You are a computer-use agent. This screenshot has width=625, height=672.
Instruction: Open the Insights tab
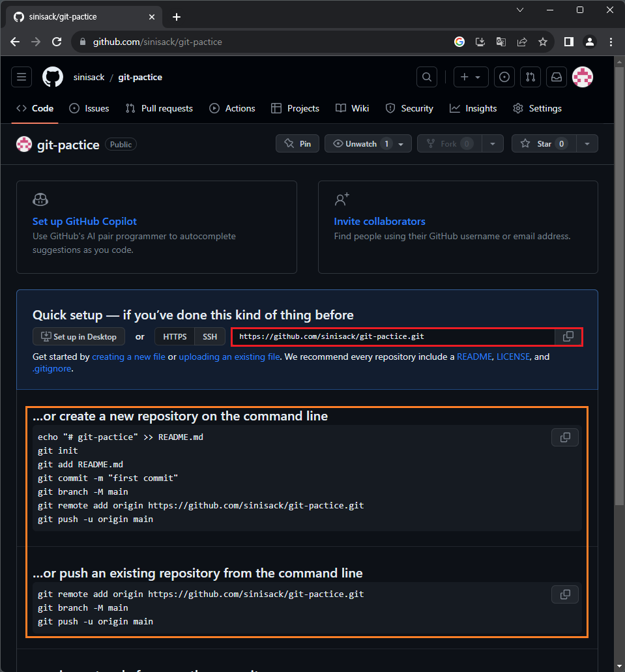[472, 108]
